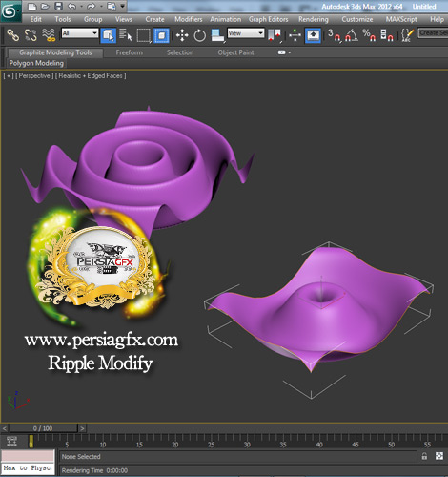Choose the Select and Move tool

182,35
